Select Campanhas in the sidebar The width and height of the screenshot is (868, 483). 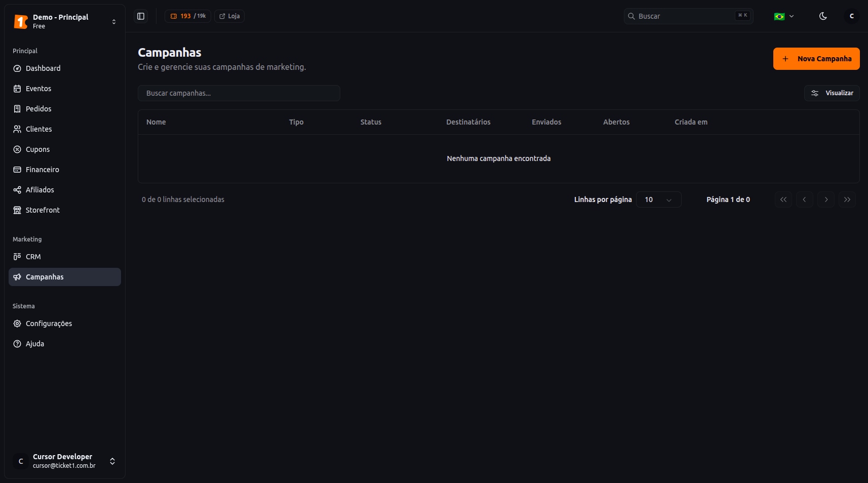pyautogui.click(x=65, y=277)
